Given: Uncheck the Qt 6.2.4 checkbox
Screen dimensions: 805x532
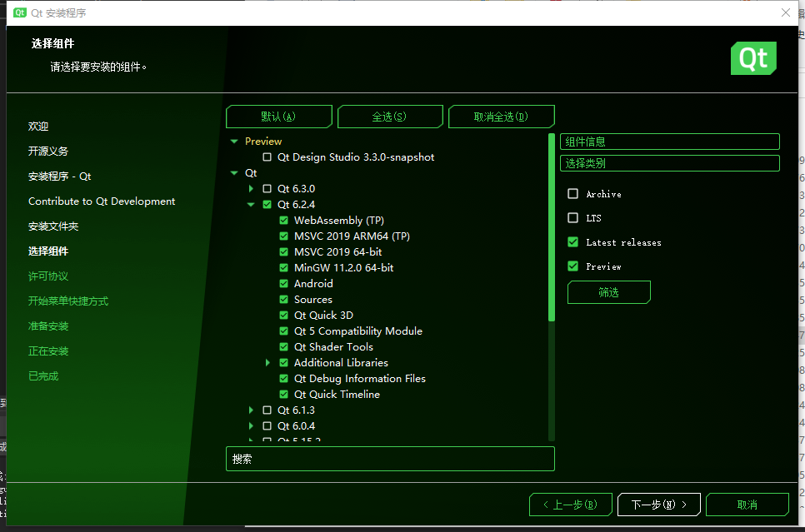Looking at the screenshot, I should click(x=267, y=205).
